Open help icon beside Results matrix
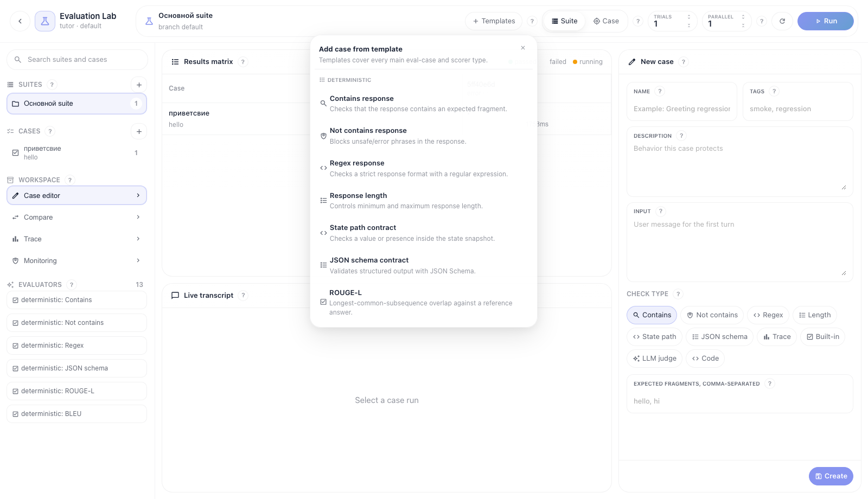 pos(243,62)
